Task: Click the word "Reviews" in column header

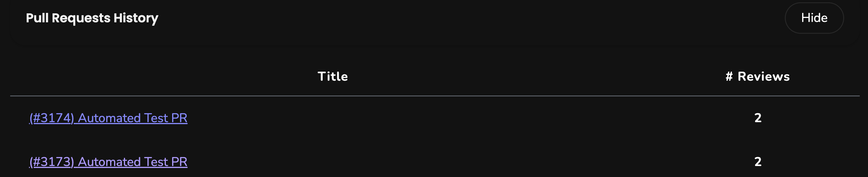Action: [x=764, y=76]
